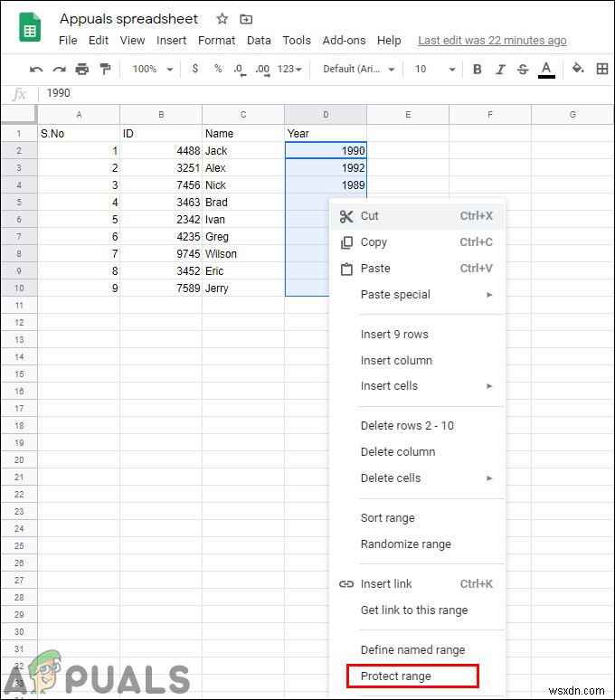Open Last edit was 22 minutes ago link
Image resolution: width=615 pixels, height=700 pixels.
pyautogui.click(x=492, y=41)
